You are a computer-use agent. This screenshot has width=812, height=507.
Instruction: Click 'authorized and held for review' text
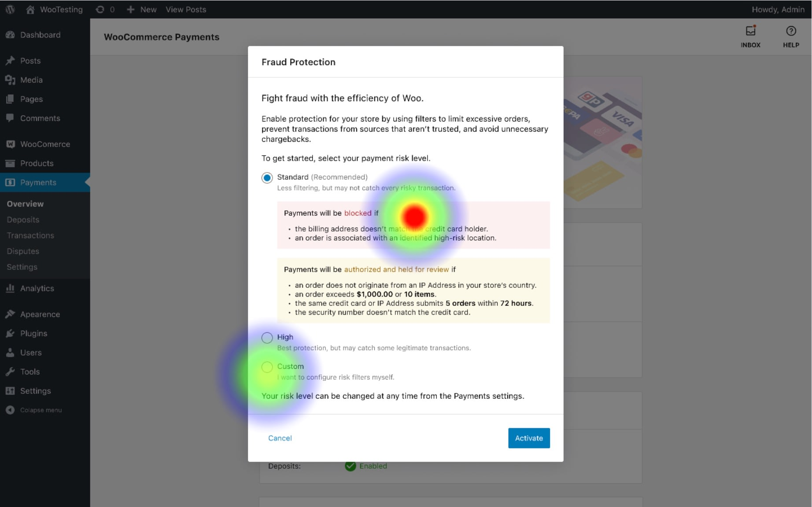click(x=396, y=269)
